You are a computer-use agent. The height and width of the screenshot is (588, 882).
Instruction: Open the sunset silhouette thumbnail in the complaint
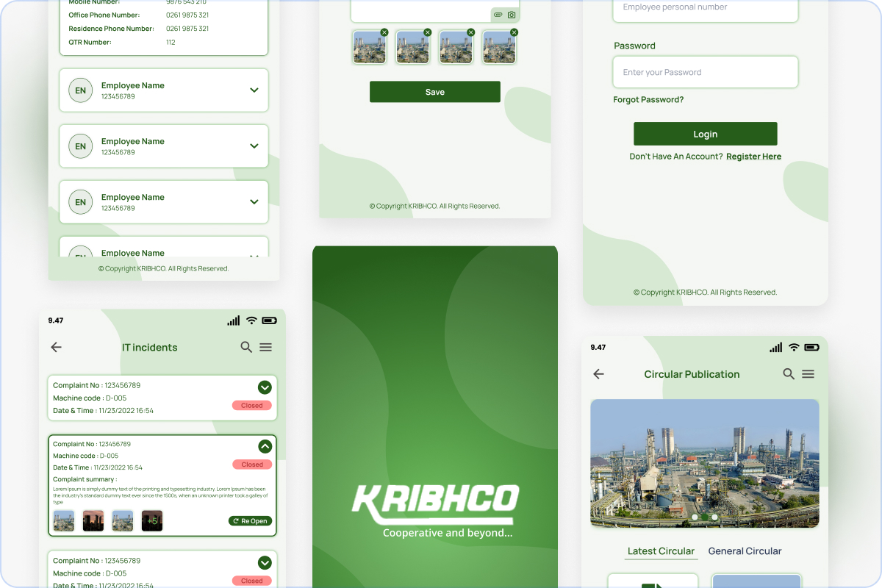93,521
